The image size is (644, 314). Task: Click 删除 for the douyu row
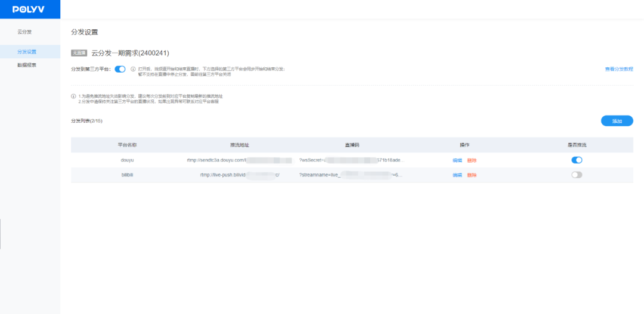click(x=472, y=160)
